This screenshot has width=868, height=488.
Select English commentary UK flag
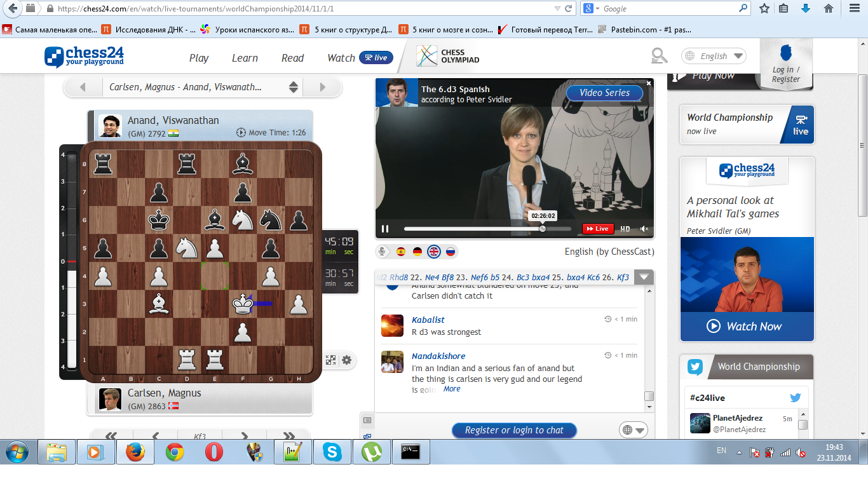[x=434, y=252]
